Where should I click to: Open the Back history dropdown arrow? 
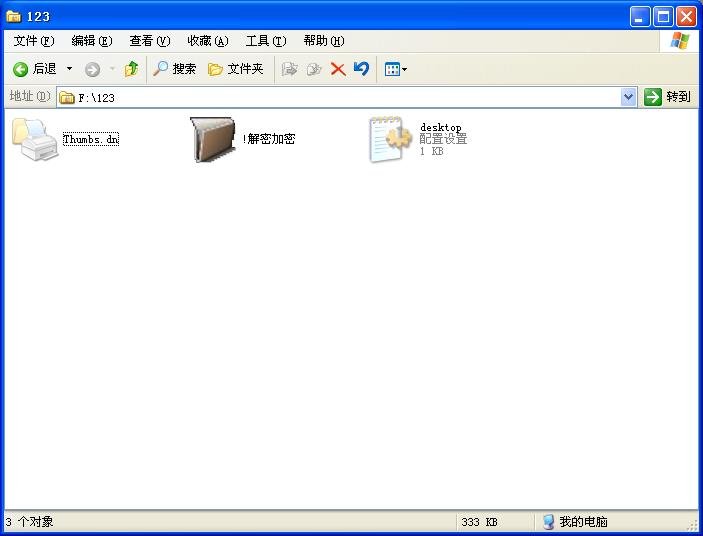[x=69, y=69]
